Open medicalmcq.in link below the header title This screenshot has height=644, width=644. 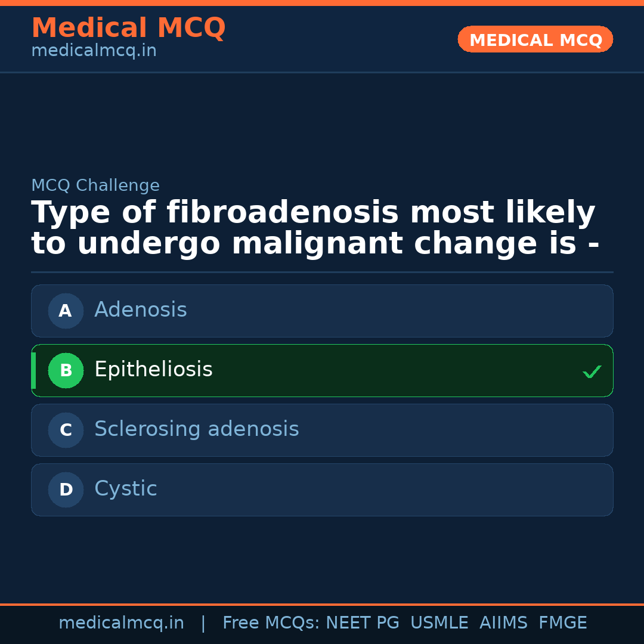[94, 51]
